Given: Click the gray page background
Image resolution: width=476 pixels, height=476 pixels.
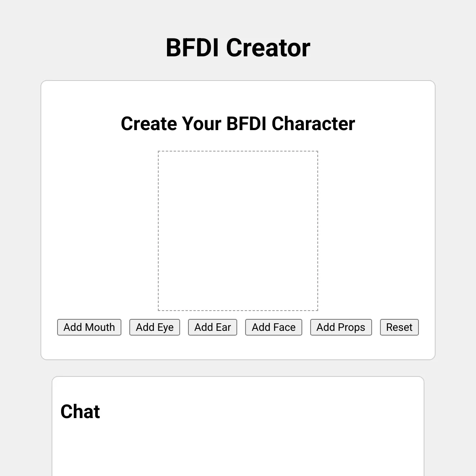Looking at the screenshot, I should point(20,238).
